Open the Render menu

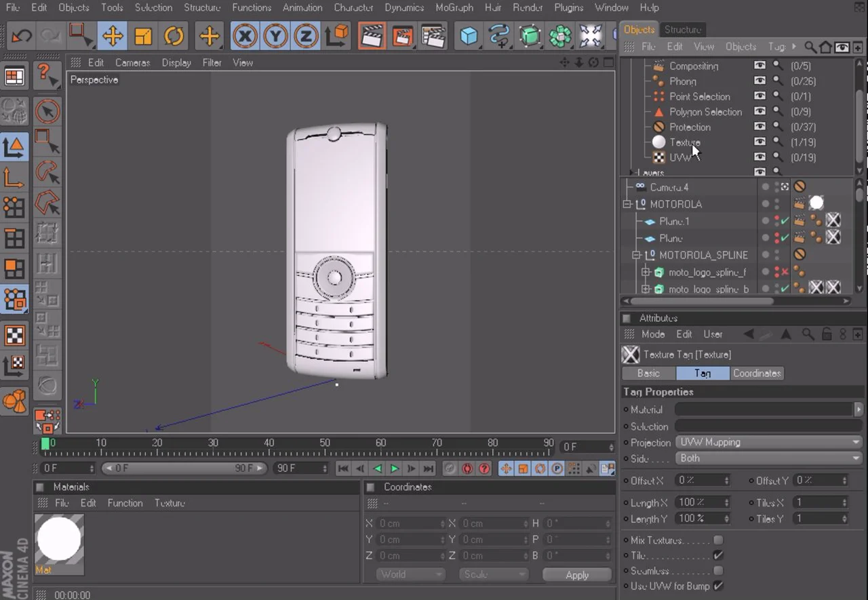[x=528, y=7]
